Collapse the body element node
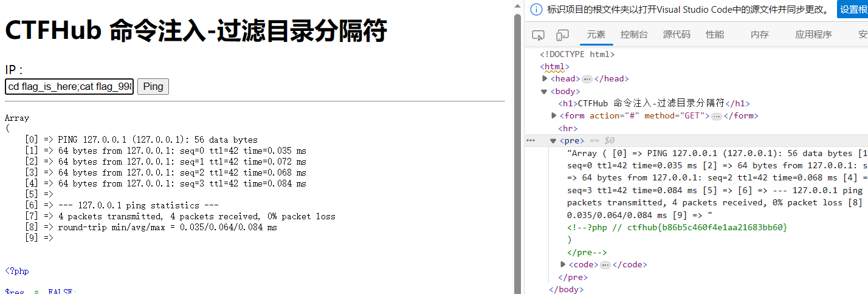 click(x=545, y=91)
